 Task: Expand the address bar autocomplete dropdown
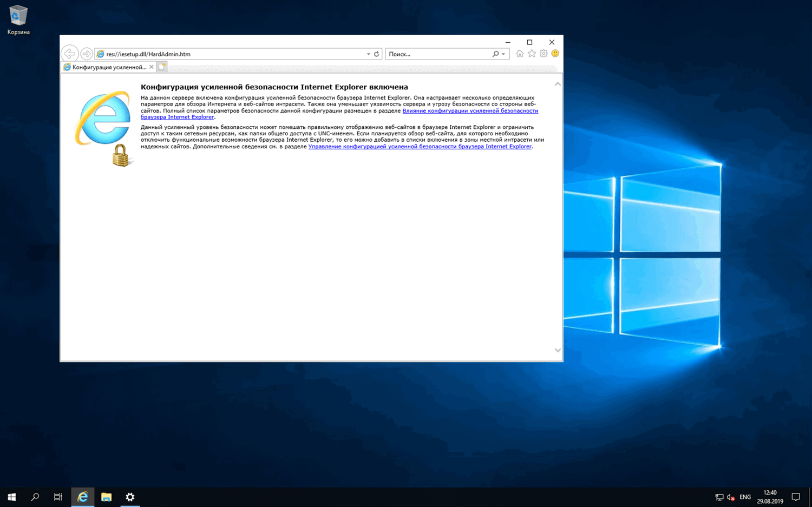[369, 54]
